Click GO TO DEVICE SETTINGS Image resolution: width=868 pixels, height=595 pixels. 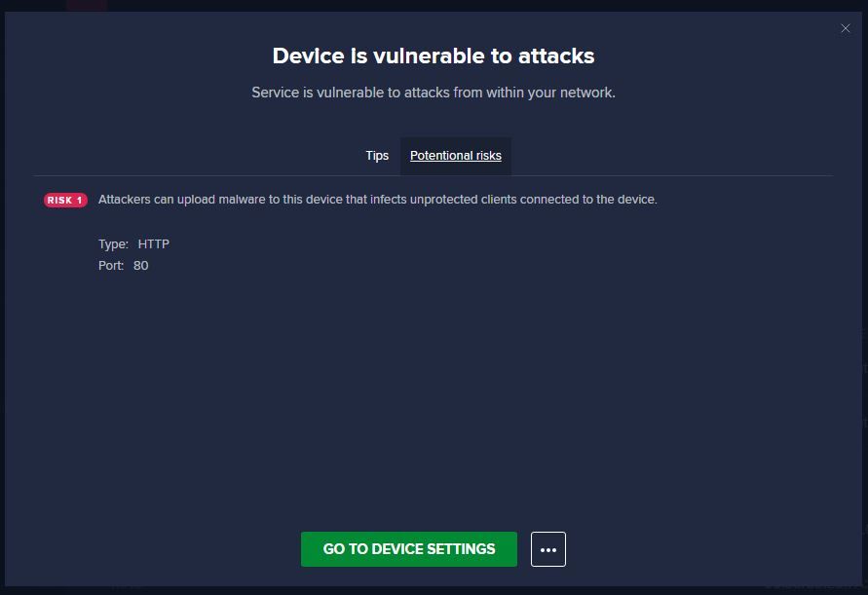point(408,549)
